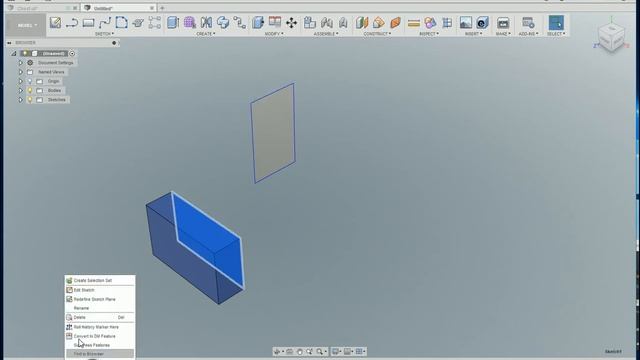Open the Construct dropdown menu
Screen dimensions: 640x360
tap(378, 34)
